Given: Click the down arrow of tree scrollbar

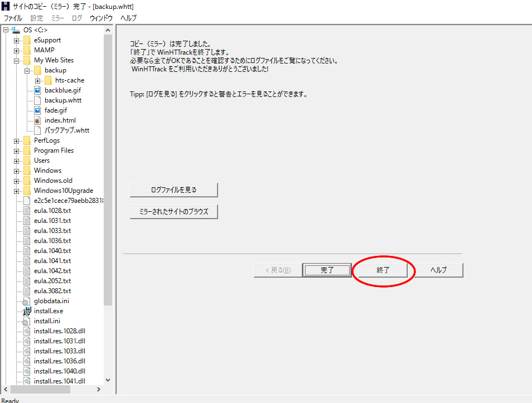Looking at the screenshot, I should [108, 380].
